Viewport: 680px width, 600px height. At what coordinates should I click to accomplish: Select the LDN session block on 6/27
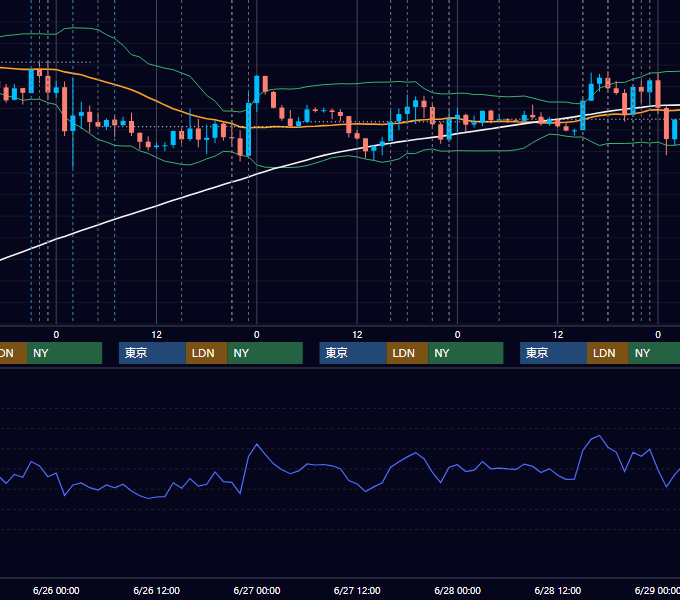click(x=407, y=353)
